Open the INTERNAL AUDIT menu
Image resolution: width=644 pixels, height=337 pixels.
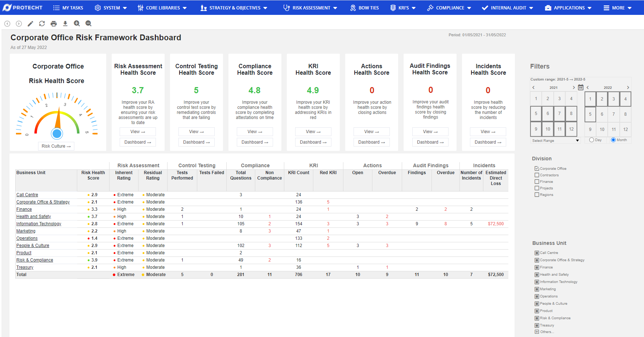pyautogui.click(x=507, y=7)
